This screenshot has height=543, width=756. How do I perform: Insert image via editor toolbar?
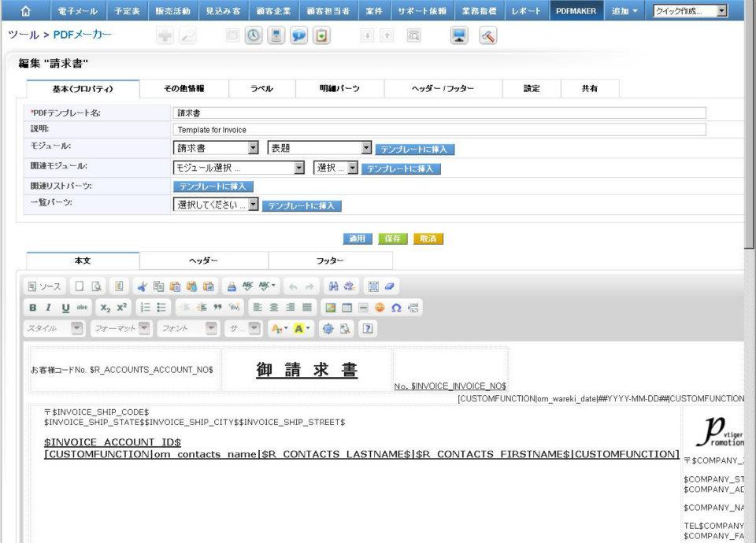click(x=330, y=308)
